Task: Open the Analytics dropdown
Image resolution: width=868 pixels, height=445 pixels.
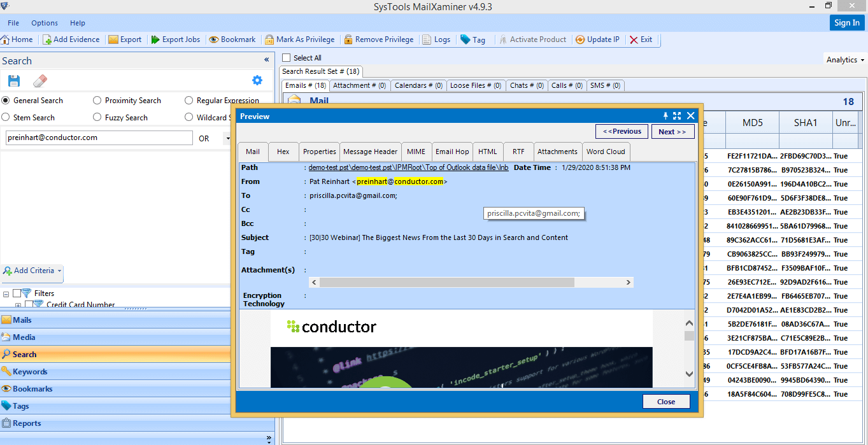Action: (845, 60)
